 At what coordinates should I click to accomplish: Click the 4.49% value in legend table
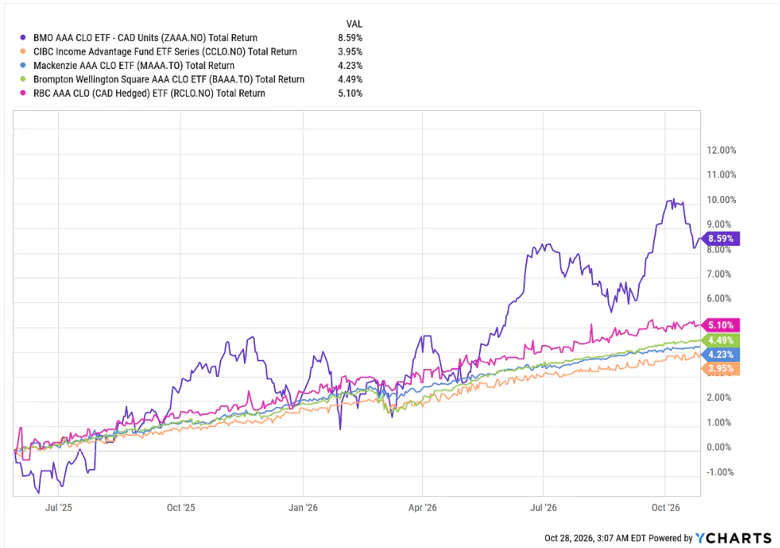pyautogui.click(x=350, y=80)
